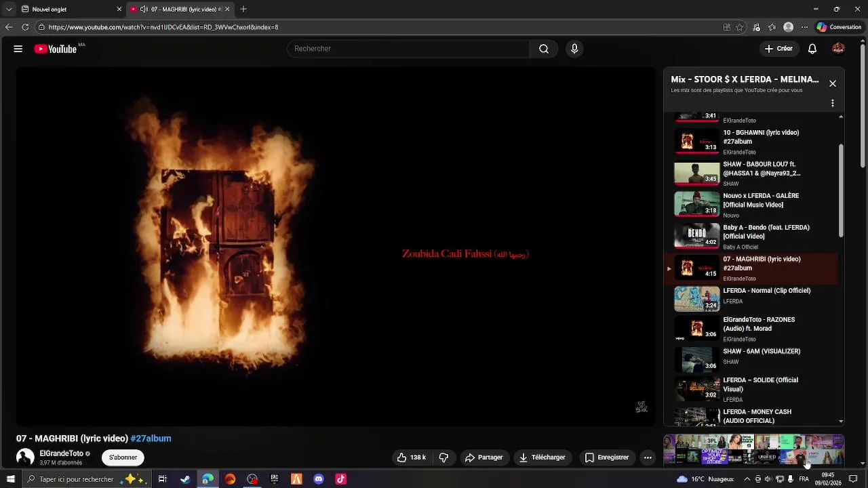
Task: Open the Copilot Conversation button
Action: [839, 27]
